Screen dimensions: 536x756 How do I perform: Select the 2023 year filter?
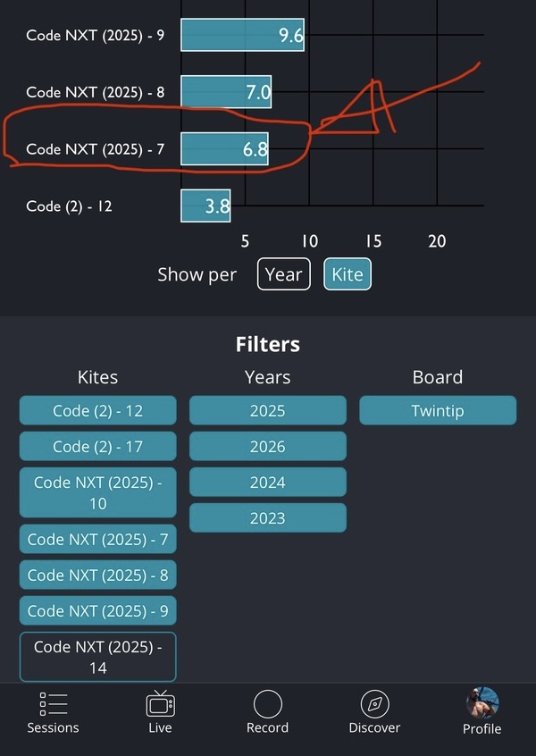click(x=267, y=518)
